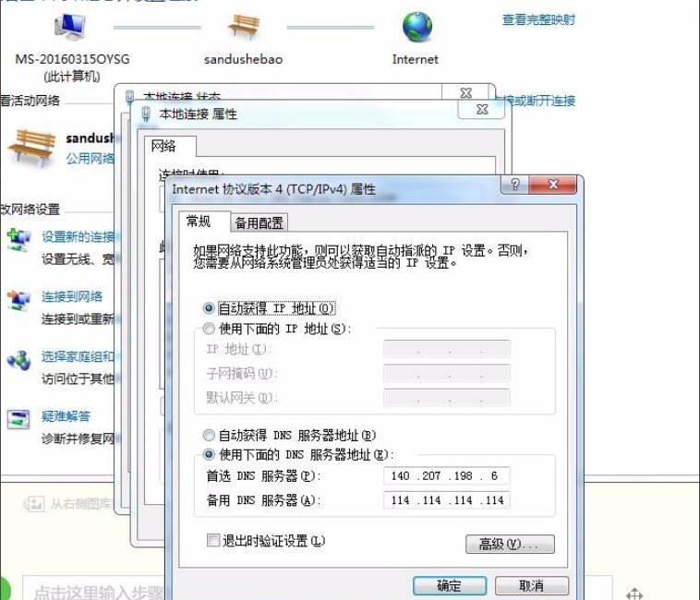Click the disabled IP 地址 input field
This screenshot has width=700, height=600.
pos(446,349)
